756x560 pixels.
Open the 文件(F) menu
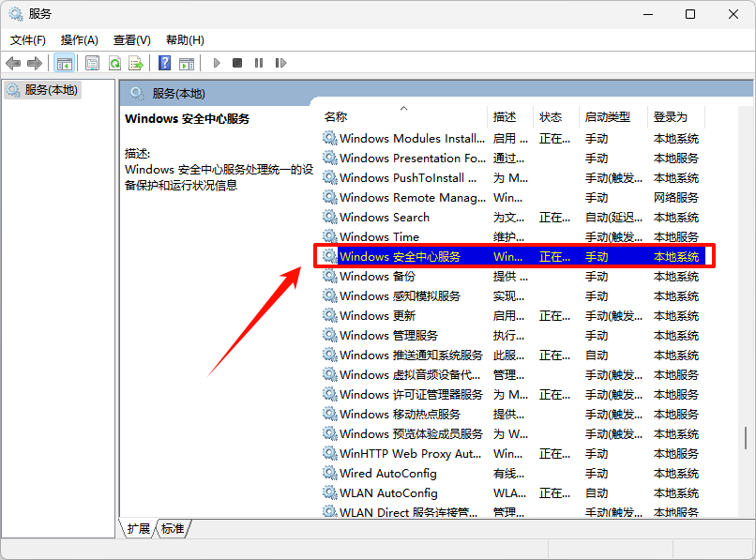(x=28, y=40)
